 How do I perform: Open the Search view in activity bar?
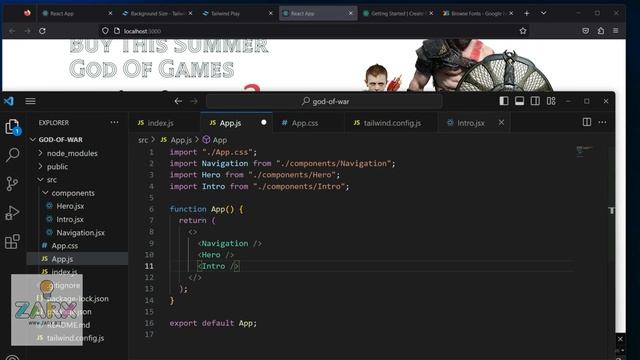(12, 155)
